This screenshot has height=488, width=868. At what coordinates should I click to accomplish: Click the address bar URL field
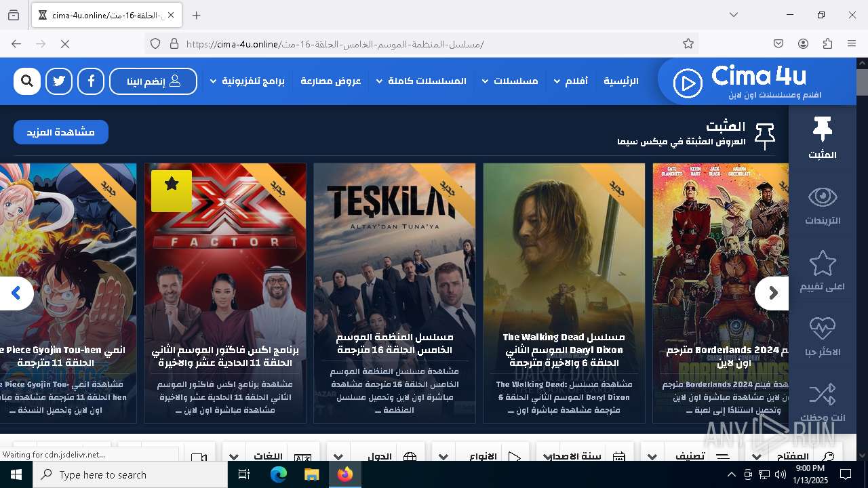coord(420,44)
